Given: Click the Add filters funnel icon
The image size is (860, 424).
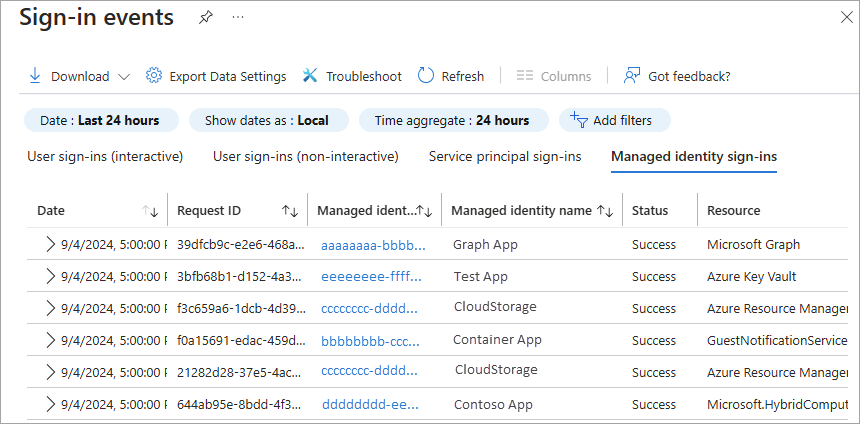Looking at the screenshot, I should (578, 121).
